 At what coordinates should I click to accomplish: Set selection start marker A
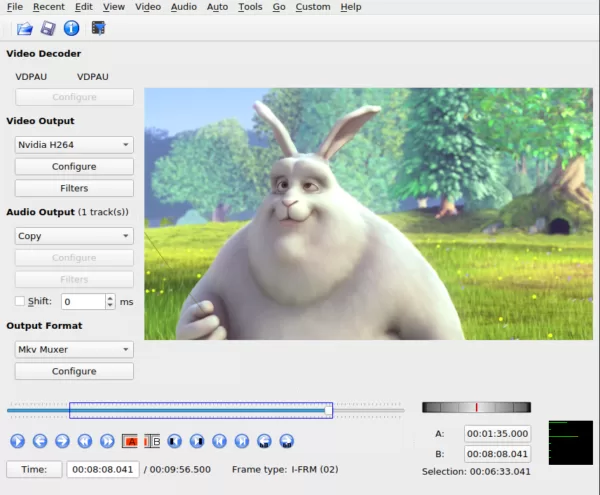[x=130, y=441]
